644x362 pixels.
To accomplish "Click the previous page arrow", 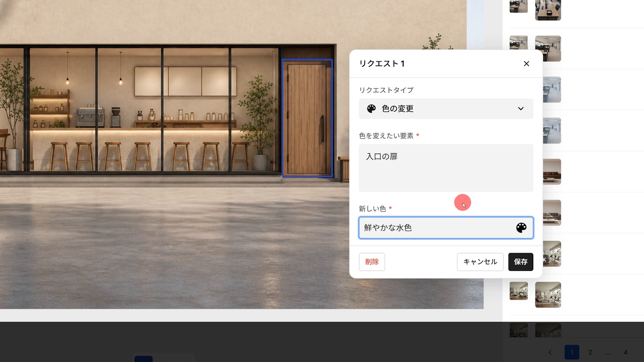I will pos(550,352).
